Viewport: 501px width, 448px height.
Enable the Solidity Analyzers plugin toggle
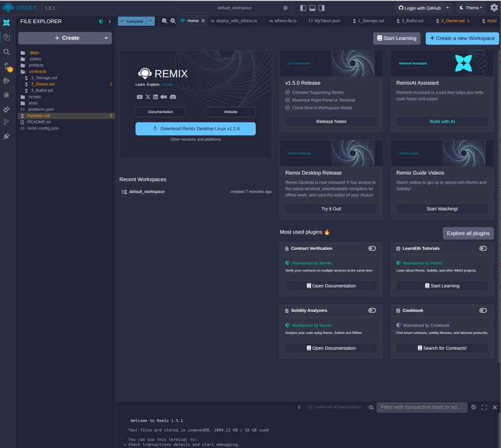(x=372, y=311)
